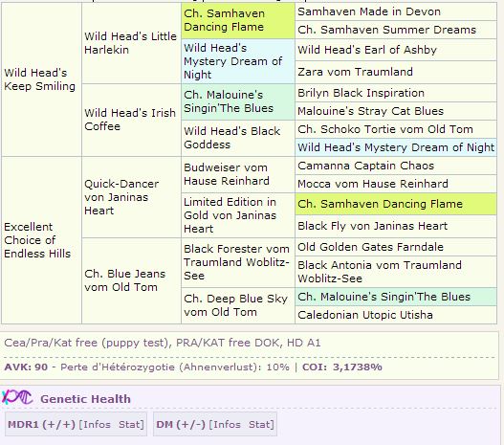Open Old Golden Gates Farndale
The height and width of the screenshot is (445, 504).
tap(371, 247)
